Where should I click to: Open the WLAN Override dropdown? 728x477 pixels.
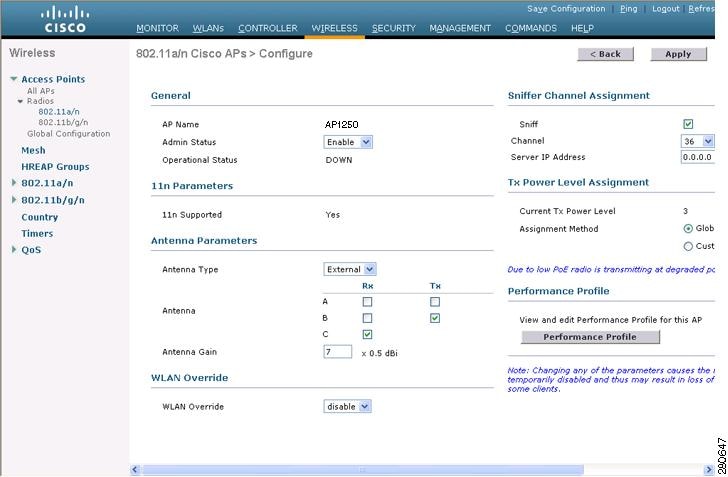[347, 407]
